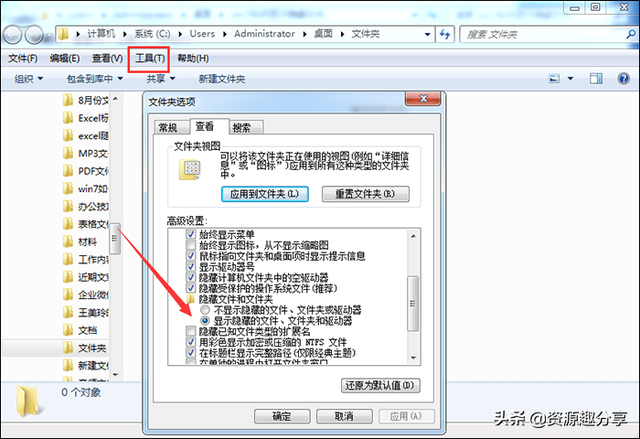Open the 组织 dropdown menu
Image resolution: width=640 pixels, height=439 pixels.
click(29, 78)
